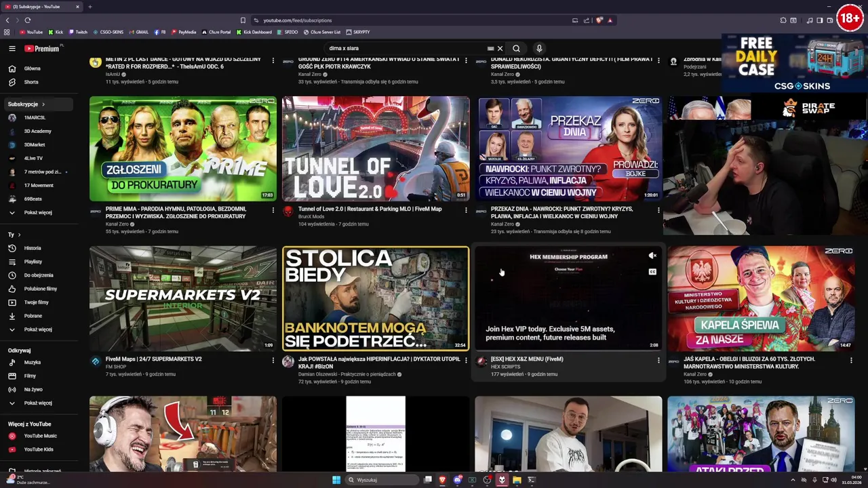868x488 pixels.
Task: Open Playlisty in sidebar
Action: click(x=37, y=262)
